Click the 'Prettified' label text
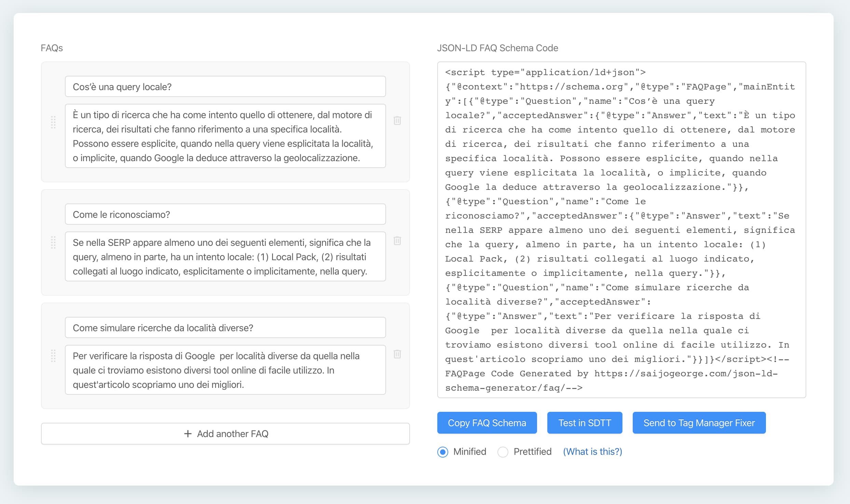The width and height of the screenshot is (850, 504). coord(532,451)
